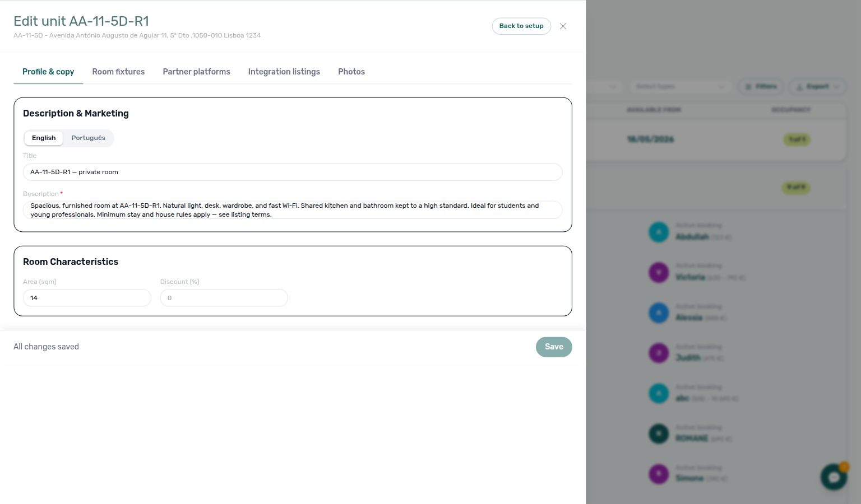Open the Room fixtures tab
Viewport: 861px width, 504px height.
(118, 72)
